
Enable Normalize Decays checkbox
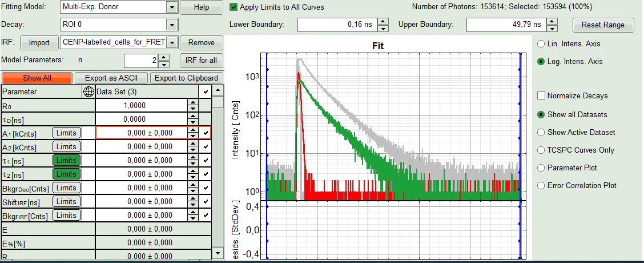pos(541,96)
